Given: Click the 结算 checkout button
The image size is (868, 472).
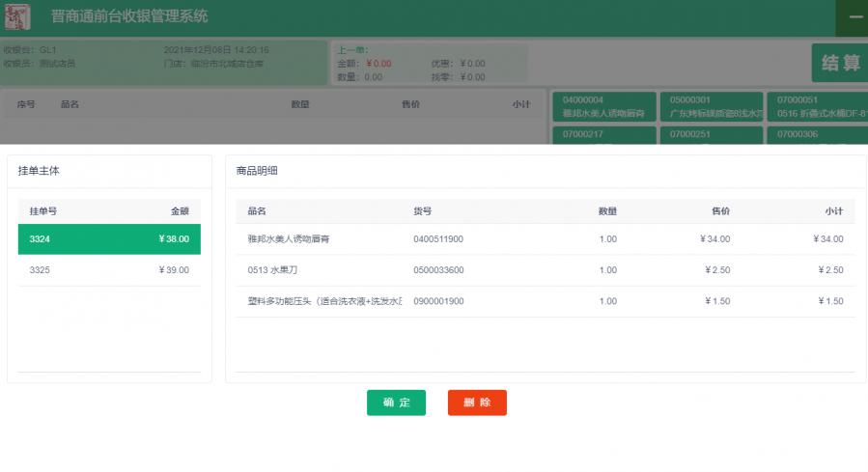Looking at the screenshot, I should tap(839, 64).
